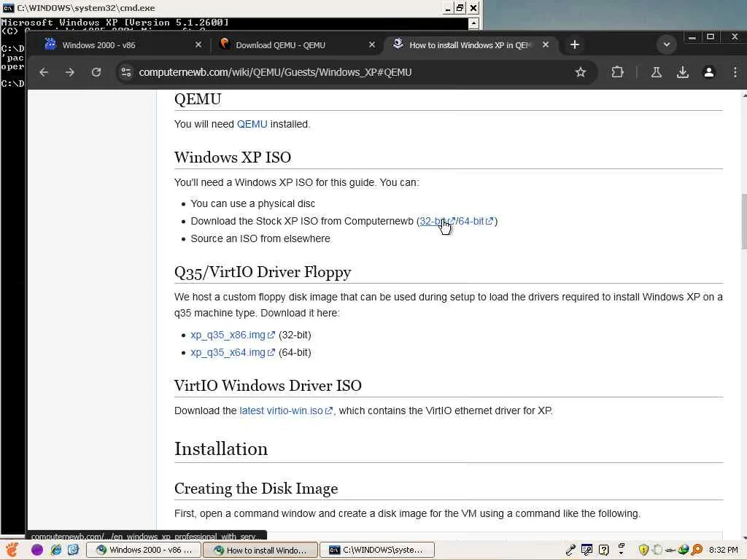Close the Download QEMU tab

point(372,44)
